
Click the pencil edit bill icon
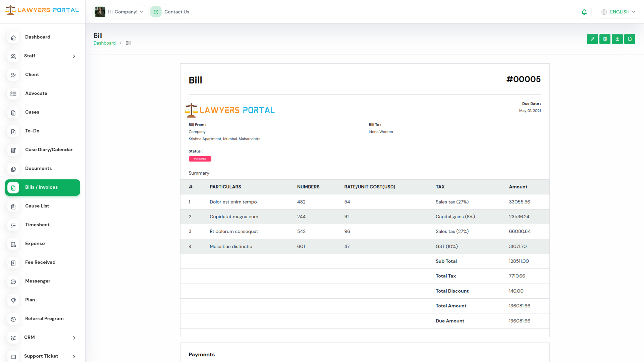[x=592, y=39]
